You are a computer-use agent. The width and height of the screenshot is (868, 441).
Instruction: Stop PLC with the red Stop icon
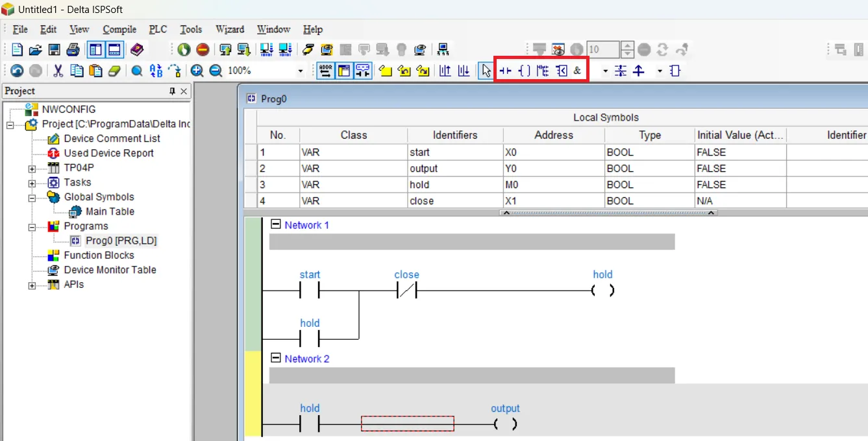point(203,49)
